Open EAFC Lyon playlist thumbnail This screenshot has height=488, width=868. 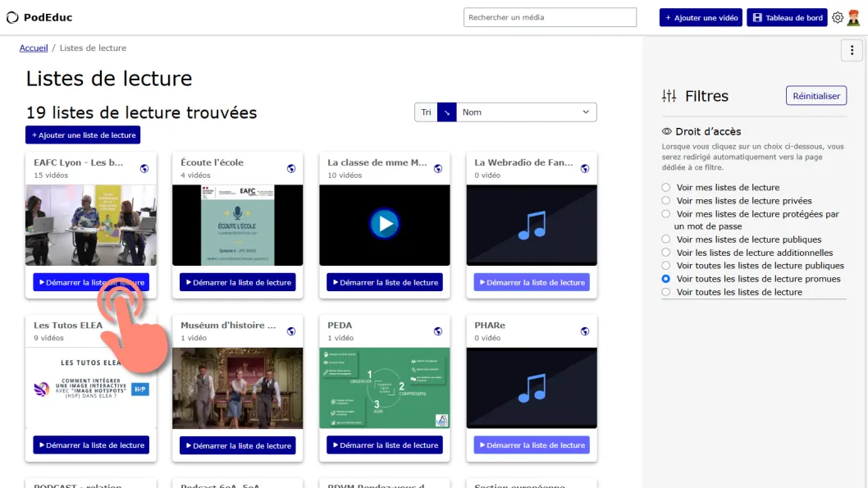click(x=91, y=226)
